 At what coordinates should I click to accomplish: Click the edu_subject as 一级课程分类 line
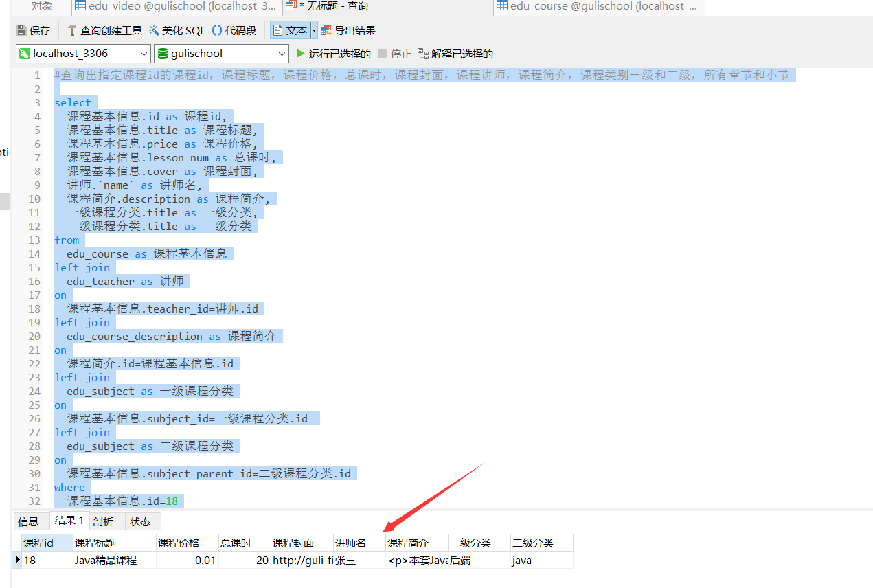(150, 391)
